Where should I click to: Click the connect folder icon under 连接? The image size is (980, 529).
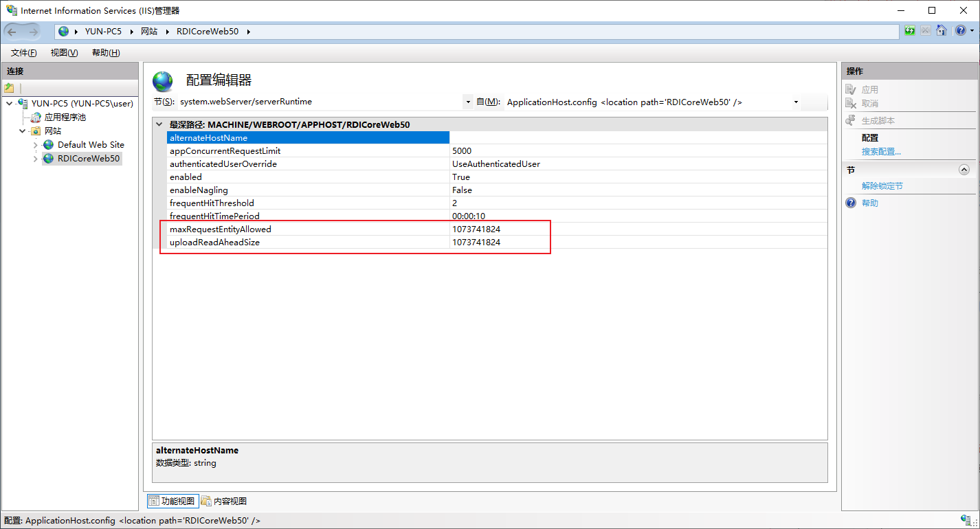9,88
